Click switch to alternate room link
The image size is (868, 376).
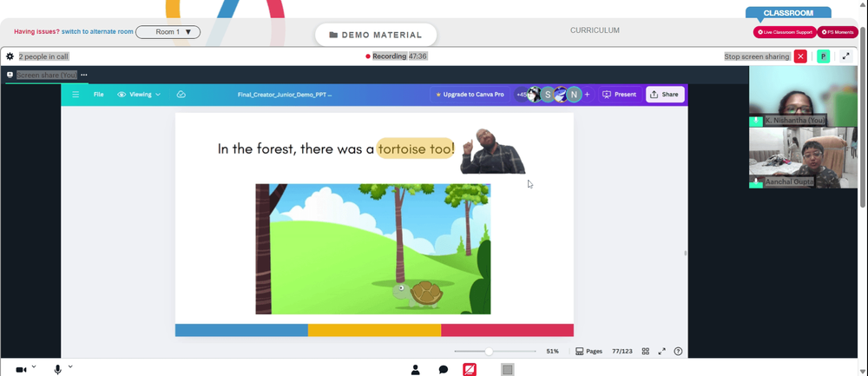point(97,31)
